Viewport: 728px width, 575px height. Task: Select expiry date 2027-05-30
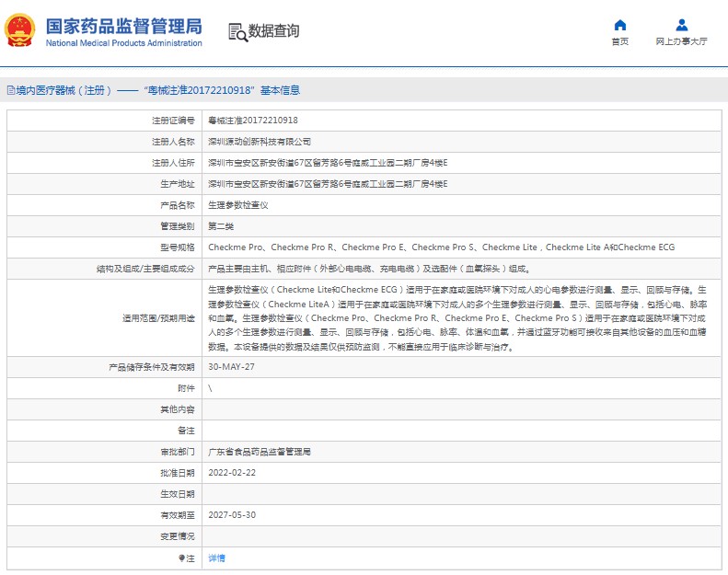click(x=232, y=515)
